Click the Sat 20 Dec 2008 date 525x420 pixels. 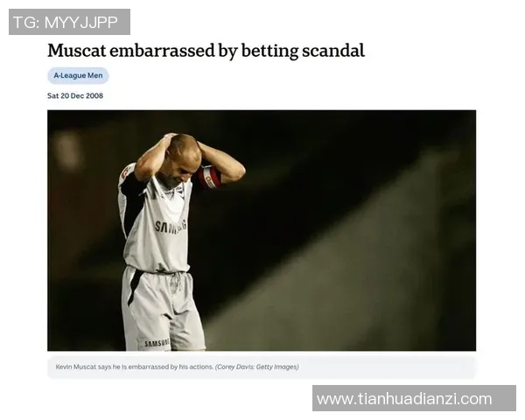[x=75, y=95]
